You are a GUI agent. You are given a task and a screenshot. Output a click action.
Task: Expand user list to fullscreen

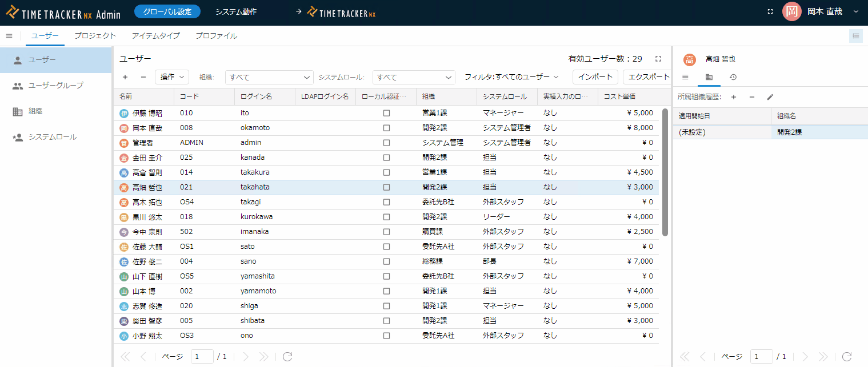point(658,59)
